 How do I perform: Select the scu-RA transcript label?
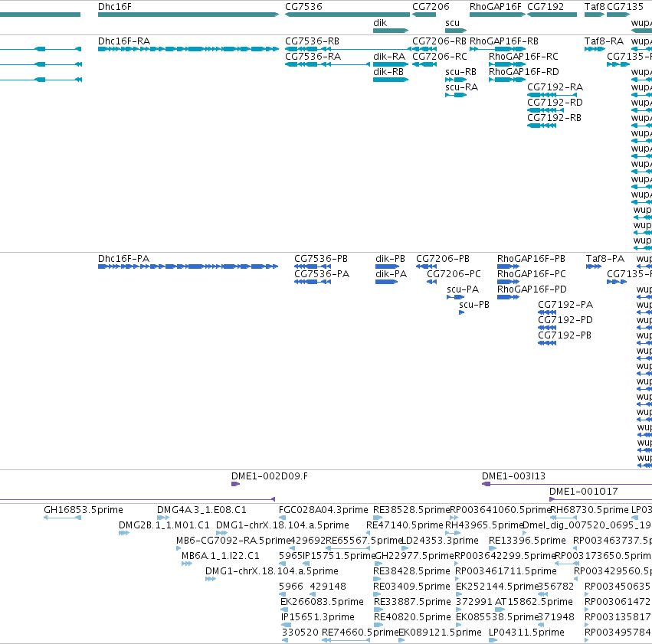point(461,87)
